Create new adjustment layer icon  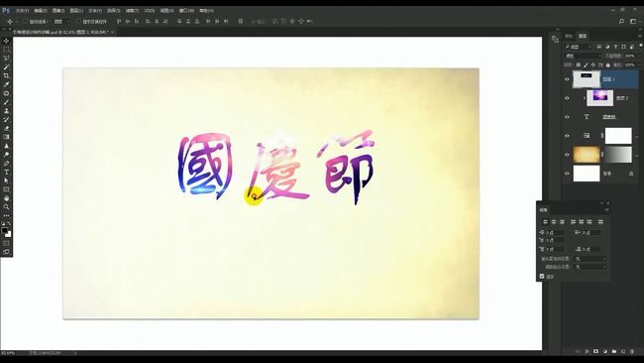click(x=605, y=351)
